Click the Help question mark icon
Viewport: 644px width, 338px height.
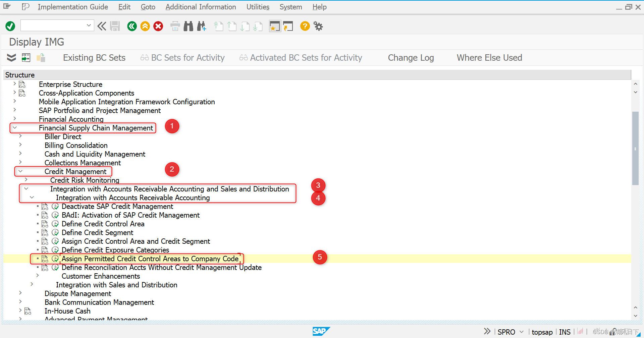[305, 26]
